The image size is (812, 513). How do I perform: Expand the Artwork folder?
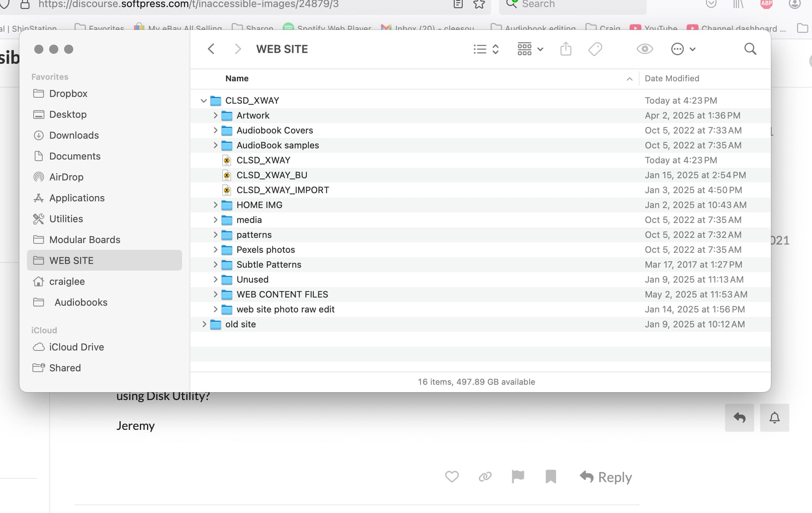[215, 115]
